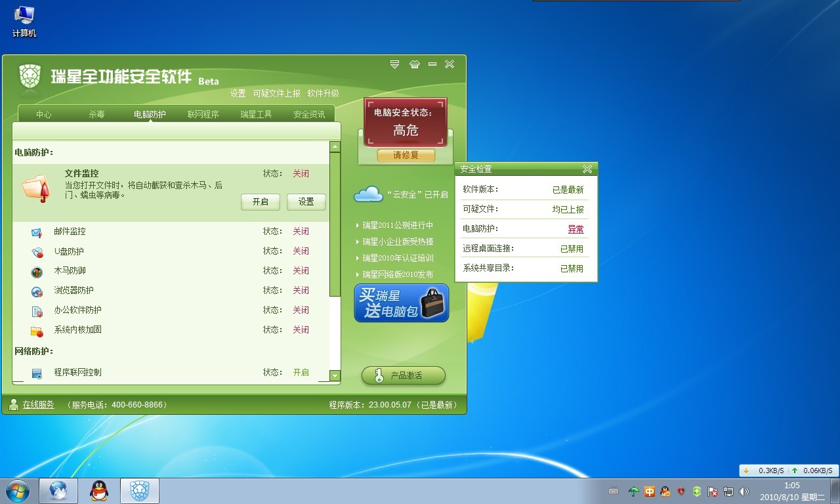This screenshot has width=840, height=504.
Task: Open the 瑞星工具 tab
Action: (256, 114)
